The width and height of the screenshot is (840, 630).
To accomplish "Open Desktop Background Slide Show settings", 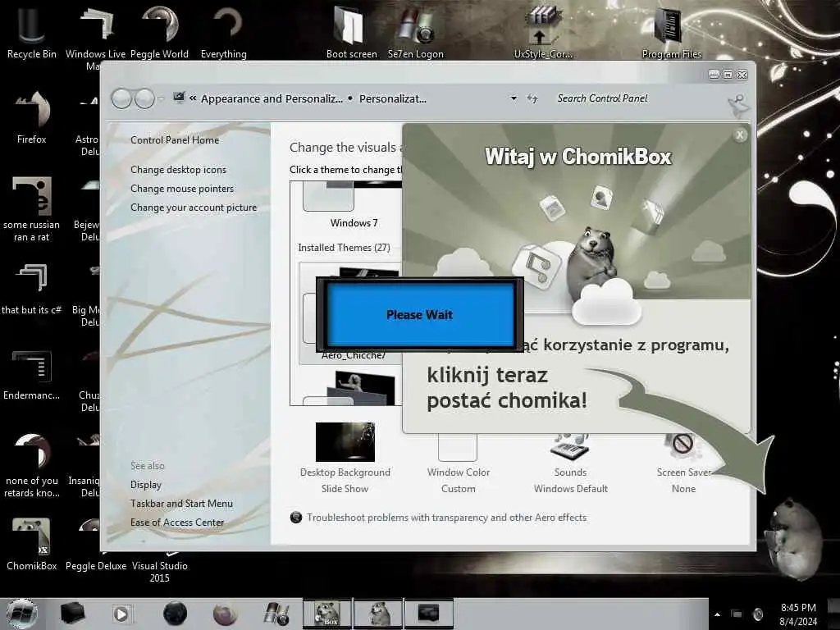I will [345, 458].
